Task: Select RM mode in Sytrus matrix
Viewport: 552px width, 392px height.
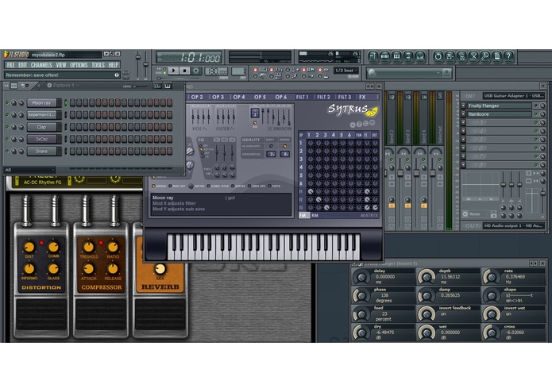Action: pyautogui.click(x=315, y=215)
